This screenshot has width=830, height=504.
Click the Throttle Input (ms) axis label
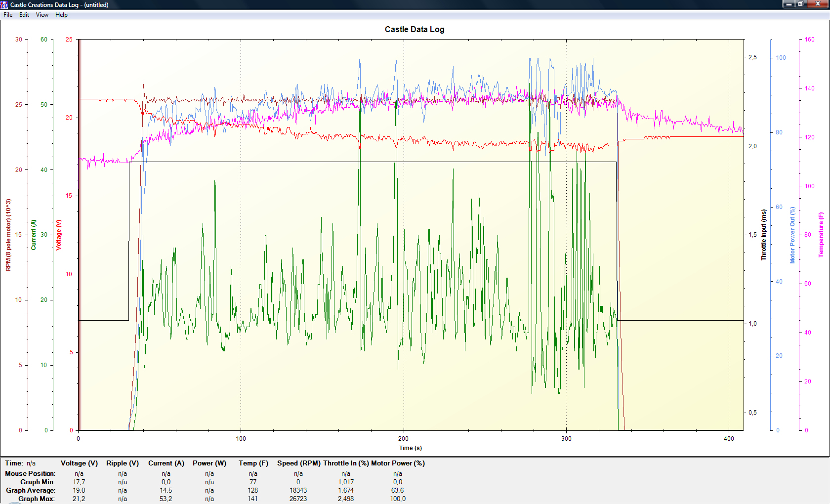click(763, 235)
